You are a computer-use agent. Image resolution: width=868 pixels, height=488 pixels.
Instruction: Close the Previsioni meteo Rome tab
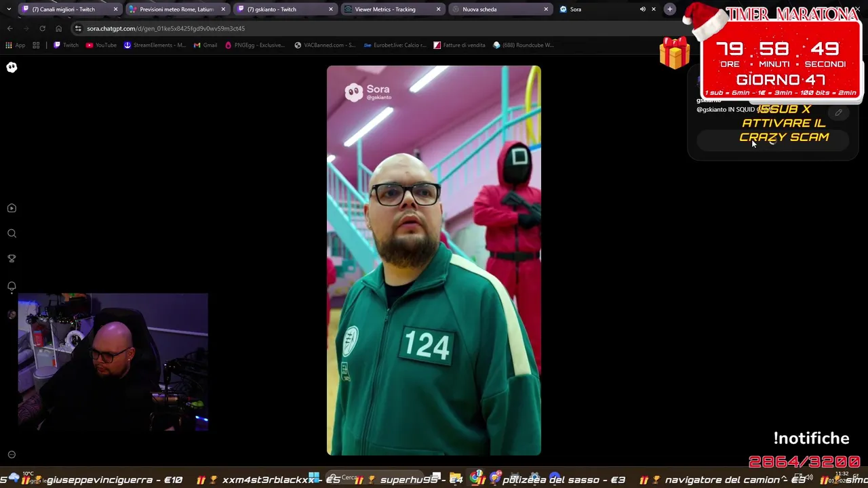coord(223,9)
